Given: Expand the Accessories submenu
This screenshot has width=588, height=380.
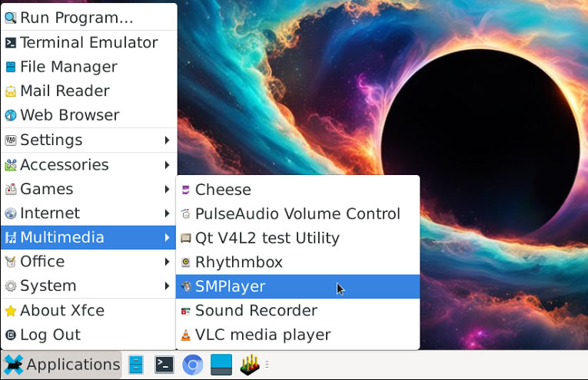Looking at the screenshot, I should coord(64,165).
